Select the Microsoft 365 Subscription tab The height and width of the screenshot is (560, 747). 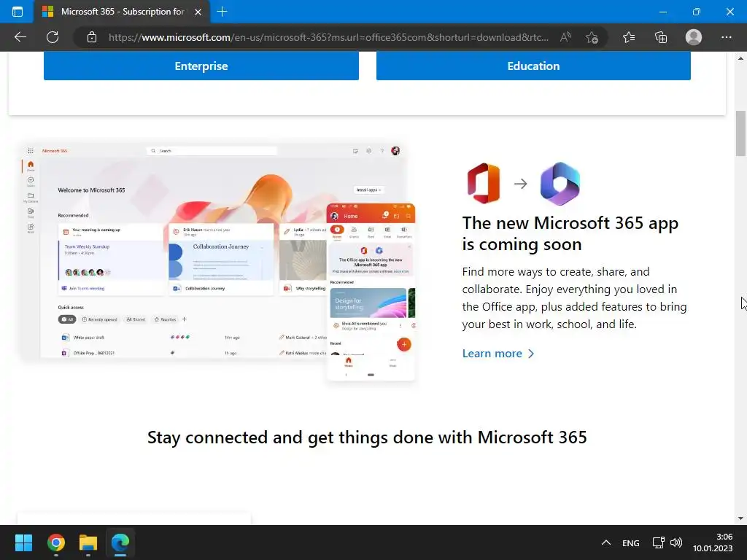[x=121, y=12]
